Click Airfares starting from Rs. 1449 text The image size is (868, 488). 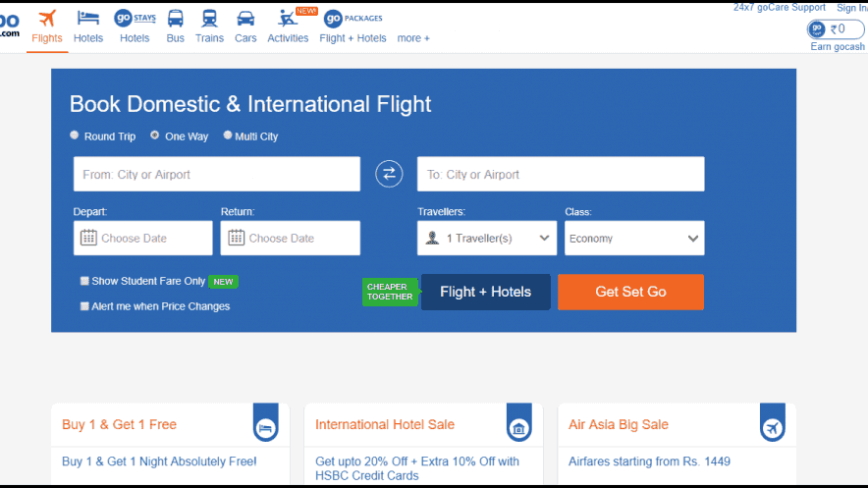(x=649, y=461)
